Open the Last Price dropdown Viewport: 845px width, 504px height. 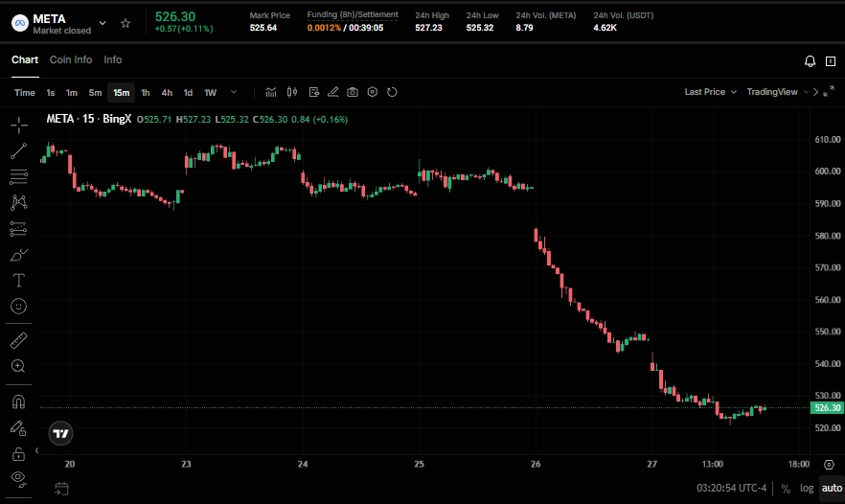710,92
